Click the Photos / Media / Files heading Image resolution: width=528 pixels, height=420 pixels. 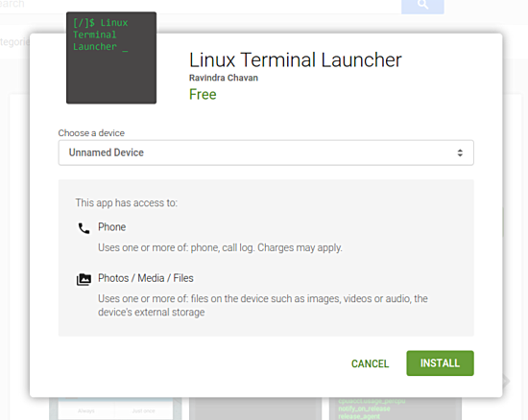click(146, 278)
